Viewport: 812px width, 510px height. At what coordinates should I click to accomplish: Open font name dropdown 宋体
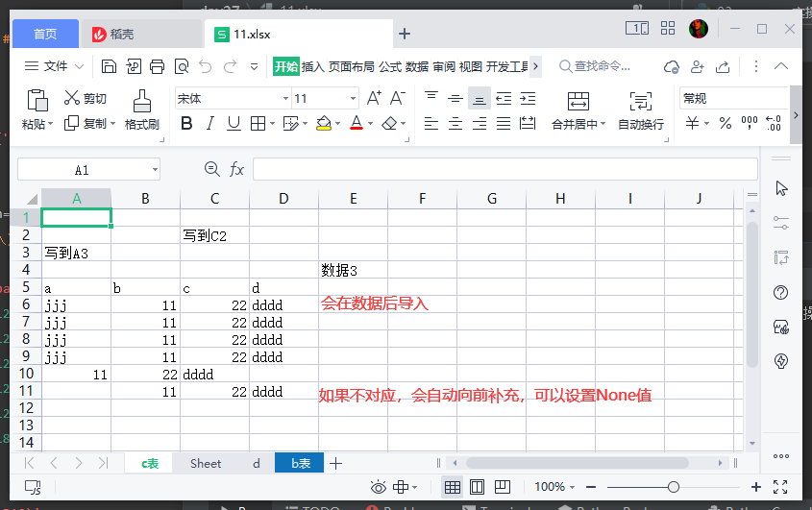point(285,98)
